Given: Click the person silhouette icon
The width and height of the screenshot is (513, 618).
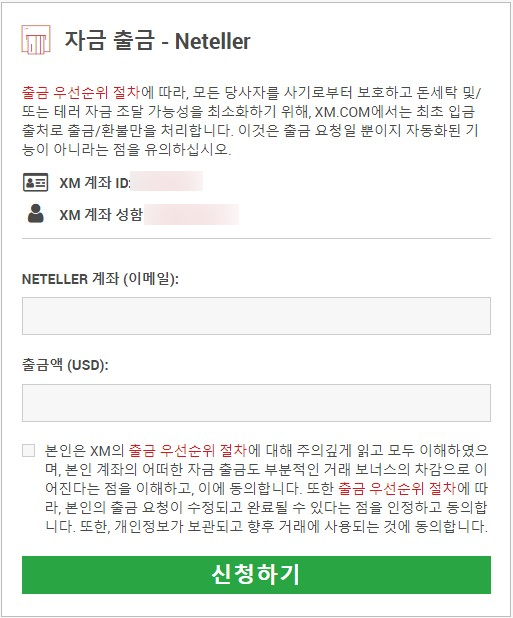Looking at the screenshot, I should pyautogui.click(x=36, y=214).
